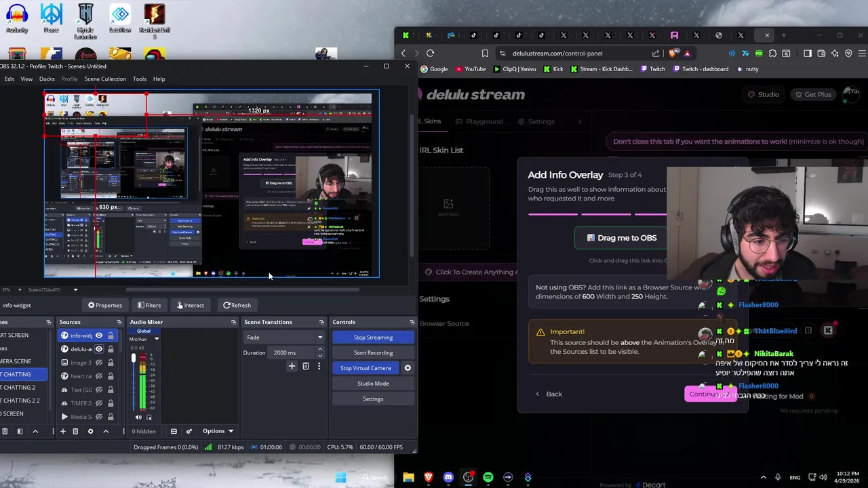868x488 pixels.
Task: Open a new browser tab
Action: [x=784, y=35]
